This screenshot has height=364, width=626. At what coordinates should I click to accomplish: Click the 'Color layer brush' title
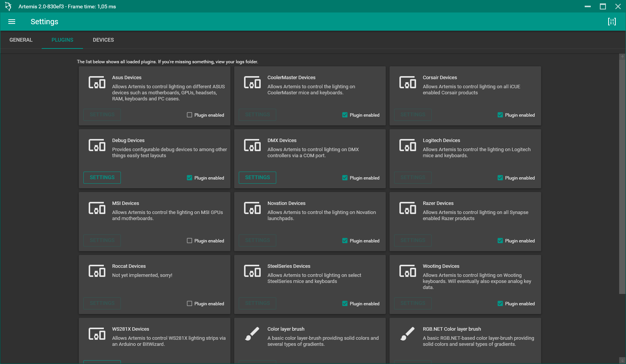point(286,329)
